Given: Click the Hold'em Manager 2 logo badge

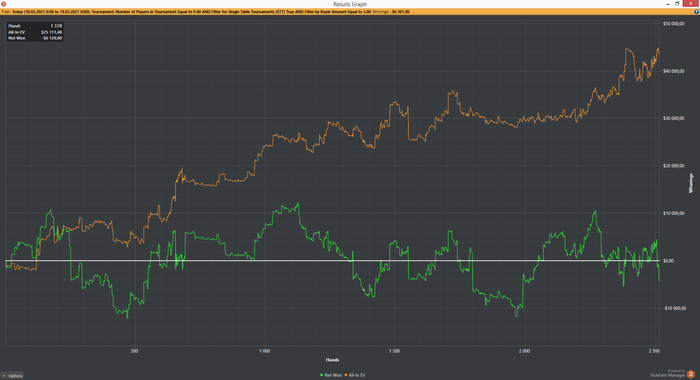Looking at the screenshot, I should (691, 374).
